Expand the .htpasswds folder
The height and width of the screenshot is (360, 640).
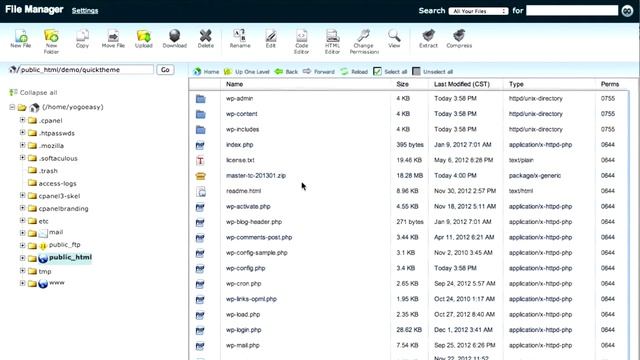click(22, 133)
